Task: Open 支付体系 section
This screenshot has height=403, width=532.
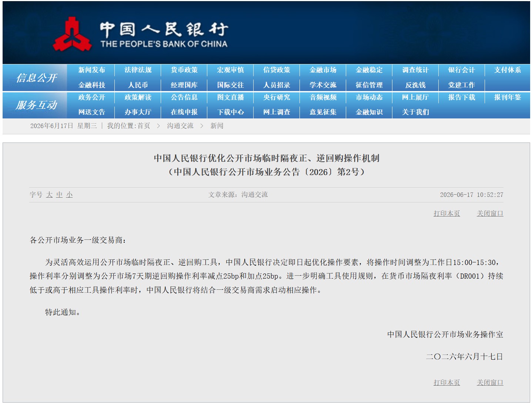Action: tap(508, 70)
